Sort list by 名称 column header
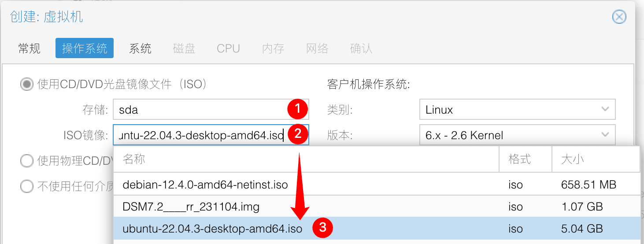 pyautogui.click(x=307, y=159)
